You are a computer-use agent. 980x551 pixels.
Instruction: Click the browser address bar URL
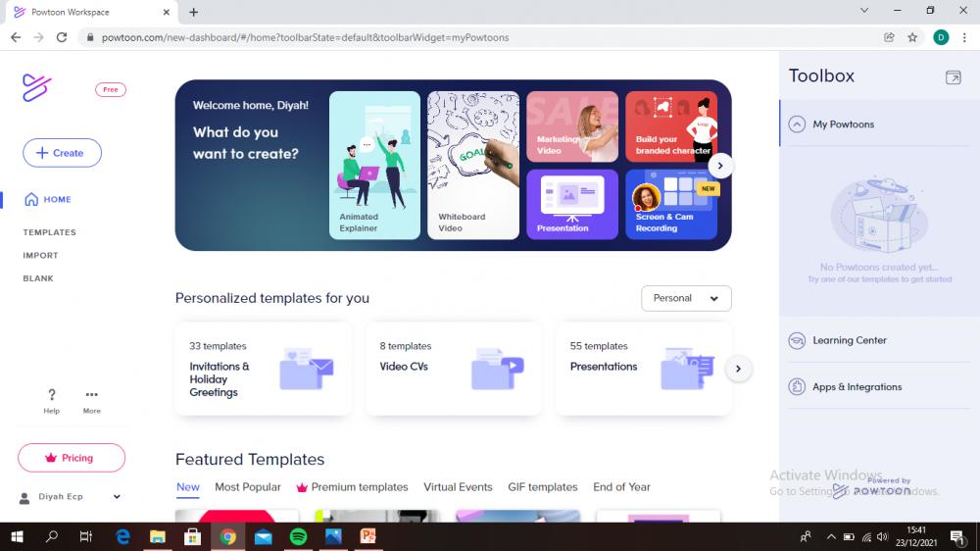pyautogui.click(x=305, y=37)
